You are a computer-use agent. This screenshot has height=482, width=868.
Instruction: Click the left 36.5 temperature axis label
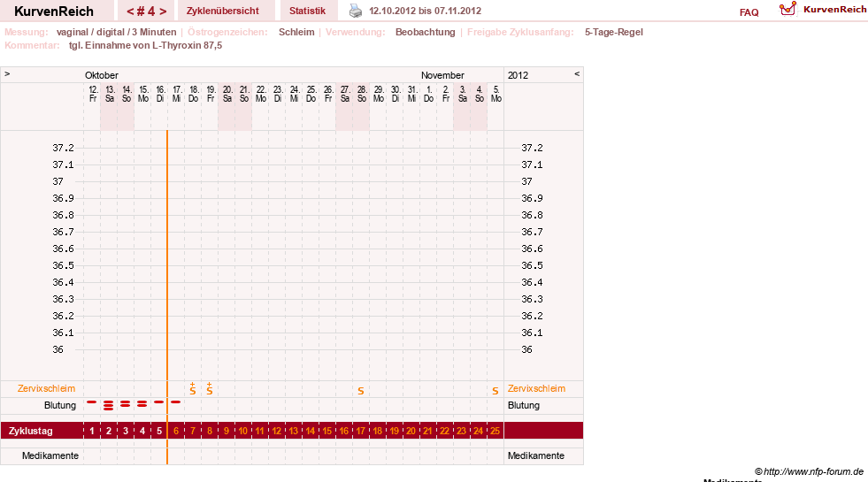click(63, 265)
